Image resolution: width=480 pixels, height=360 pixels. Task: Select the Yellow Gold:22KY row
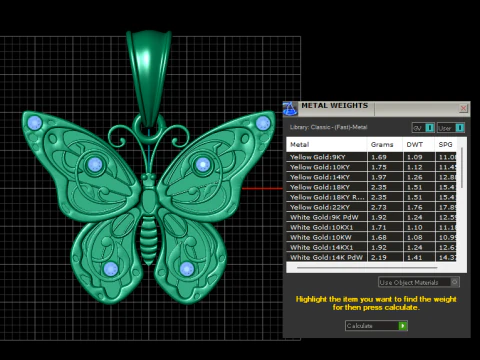tap(371, 207)
